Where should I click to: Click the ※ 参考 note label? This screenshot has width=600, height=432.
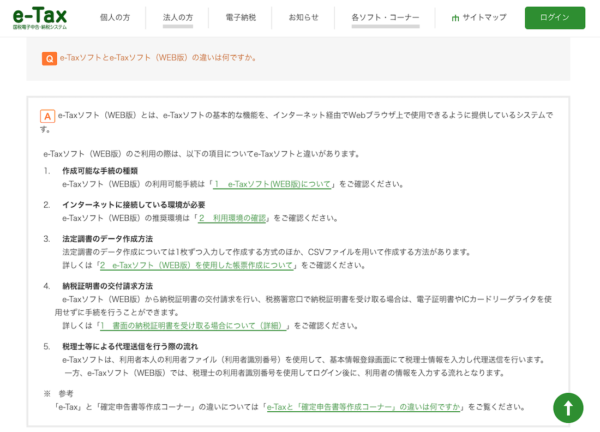point(58,394)
